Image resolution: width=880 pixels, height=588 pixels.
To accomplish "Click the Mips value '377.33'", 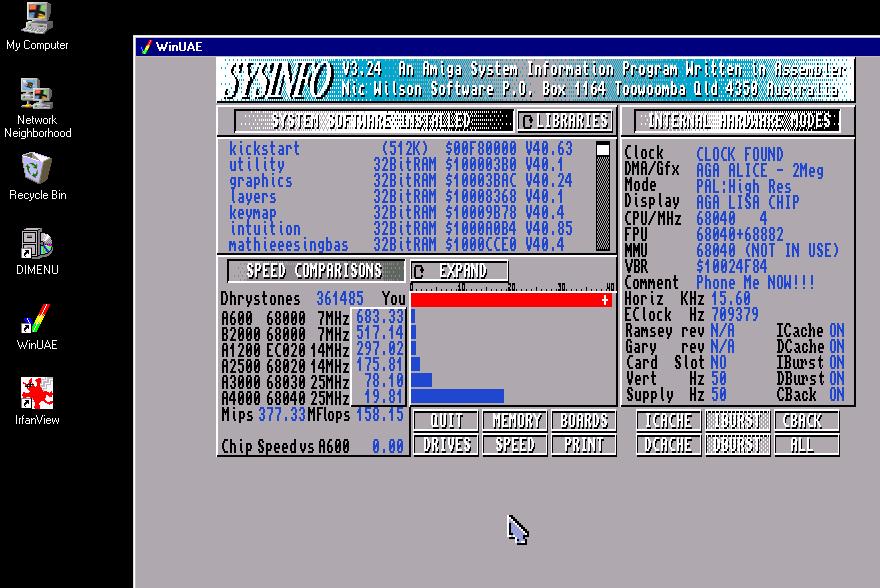I will click(x=282, y=415).
